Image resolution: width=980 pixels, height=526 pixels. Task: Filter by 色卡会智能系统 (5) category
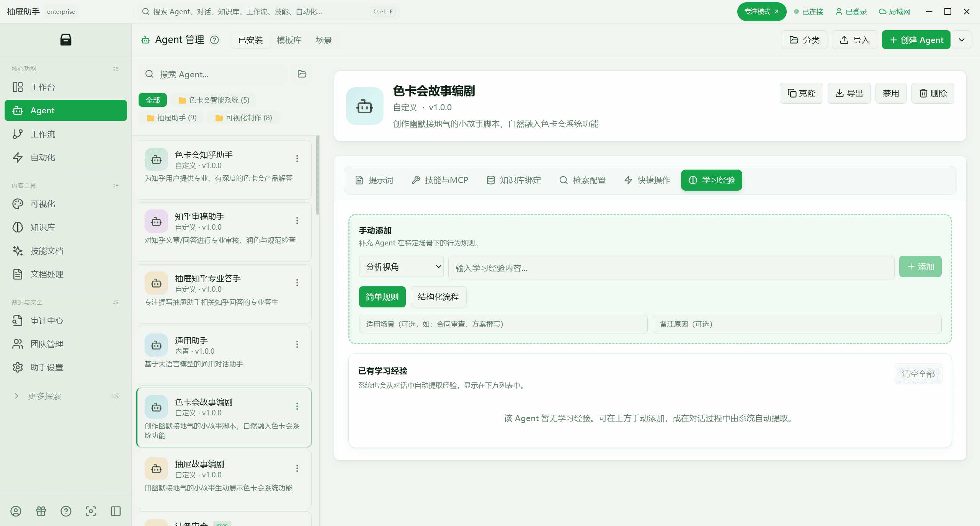coord(214,100)
